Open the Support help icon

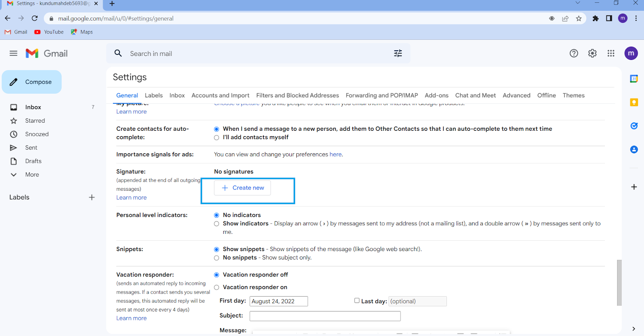point(574,53)
